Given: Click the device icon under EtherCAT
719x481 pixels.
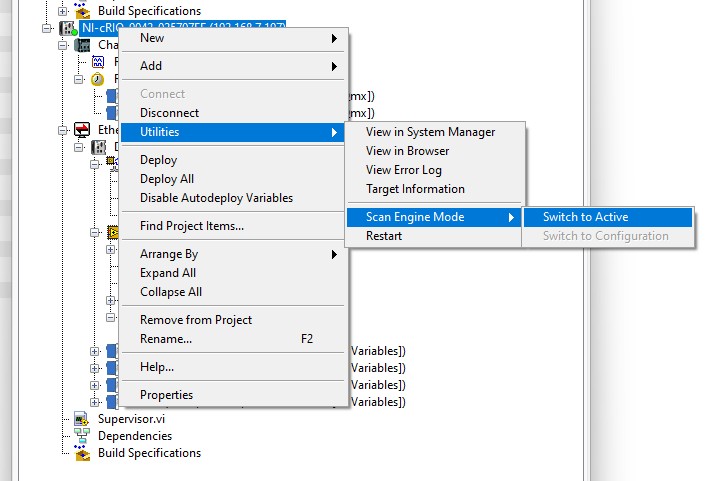Looking at the screenshot, I should point(99,147).
